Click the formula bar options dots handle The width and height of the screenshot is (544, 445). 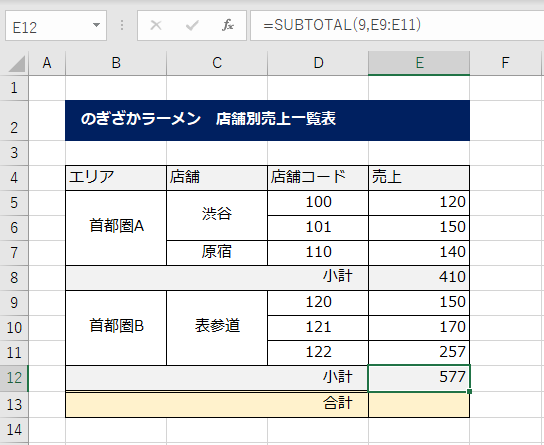[x=122, y=25]
